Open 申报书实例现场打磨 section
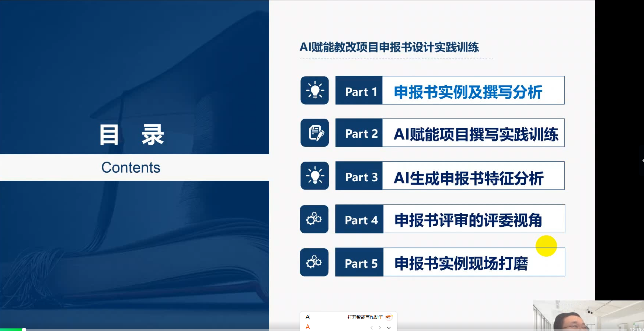644x331 pixels. pos(461,264)
